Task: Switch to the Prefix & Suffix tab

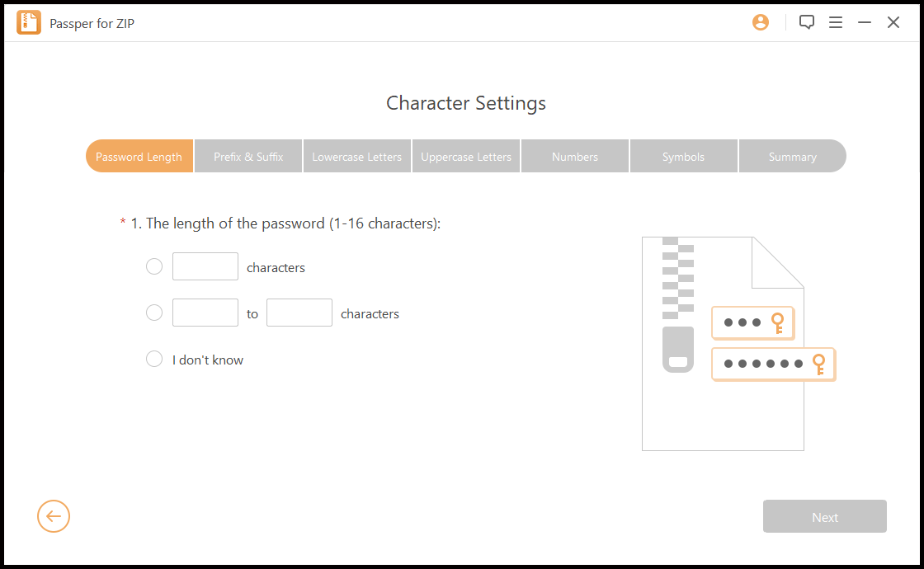Action: [248, 156]
